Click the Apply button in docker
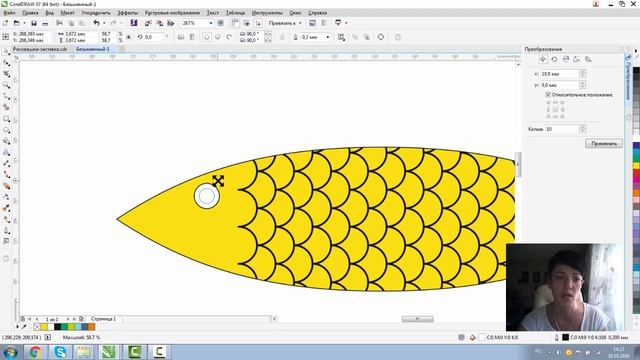The height and width of the screenshot is (360, 640). pos(604,144)
